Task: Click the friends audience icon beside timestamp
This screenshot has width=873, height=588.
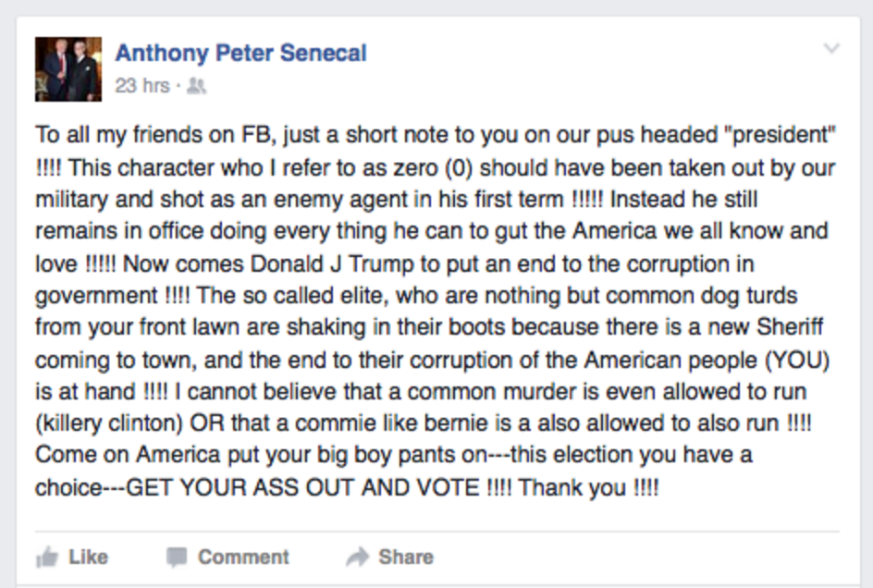Action: tap(195, 86)
